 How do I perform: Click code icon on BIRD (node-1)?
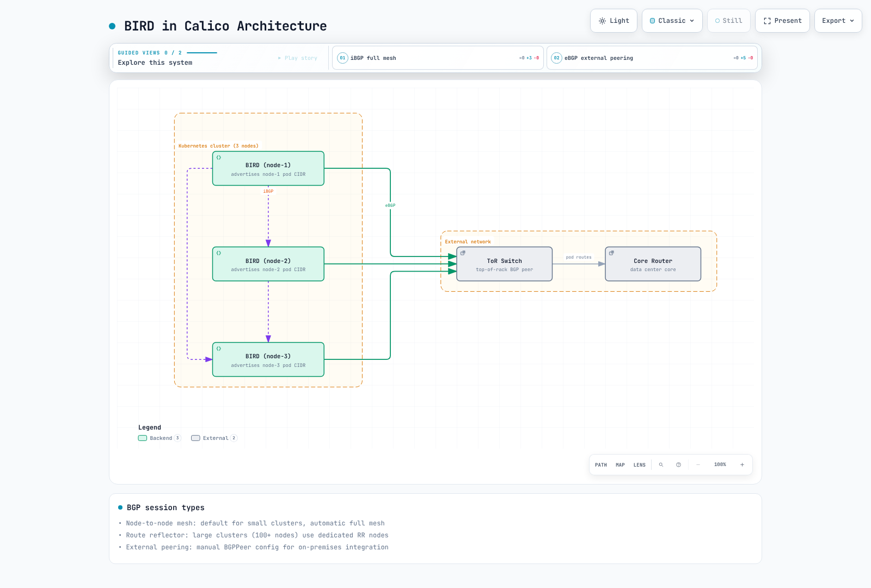(x=219, y=157)
